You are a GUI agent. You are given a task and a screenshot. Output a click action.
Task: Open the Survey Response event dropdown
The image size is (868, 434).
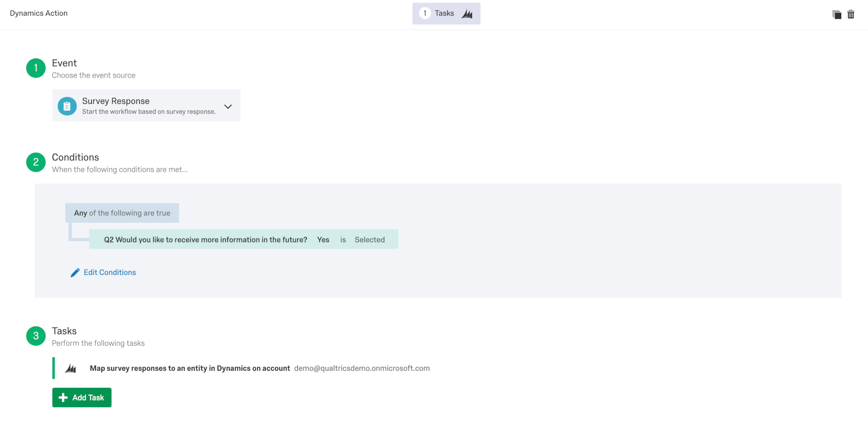146,106
